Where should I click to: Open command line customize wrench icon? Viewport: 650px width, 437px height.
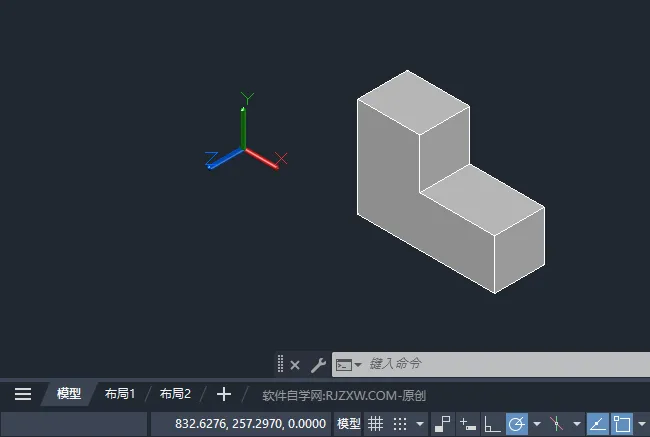[x=318, y=365]
